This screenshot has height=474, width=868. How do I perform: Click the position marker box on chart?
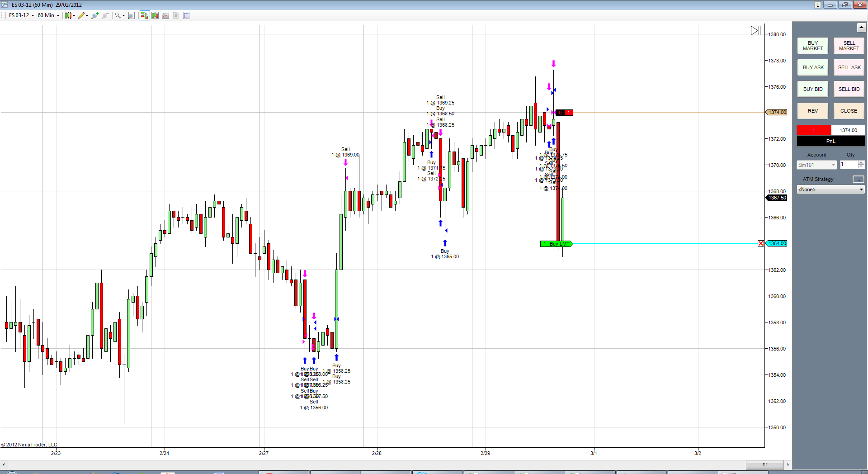[x=564, y=113]
